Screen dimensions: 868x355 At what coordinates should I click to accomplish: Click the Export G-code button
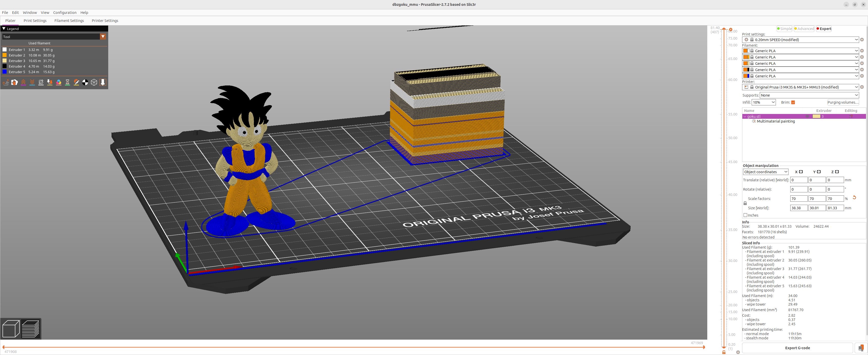[x=797, y=348]
